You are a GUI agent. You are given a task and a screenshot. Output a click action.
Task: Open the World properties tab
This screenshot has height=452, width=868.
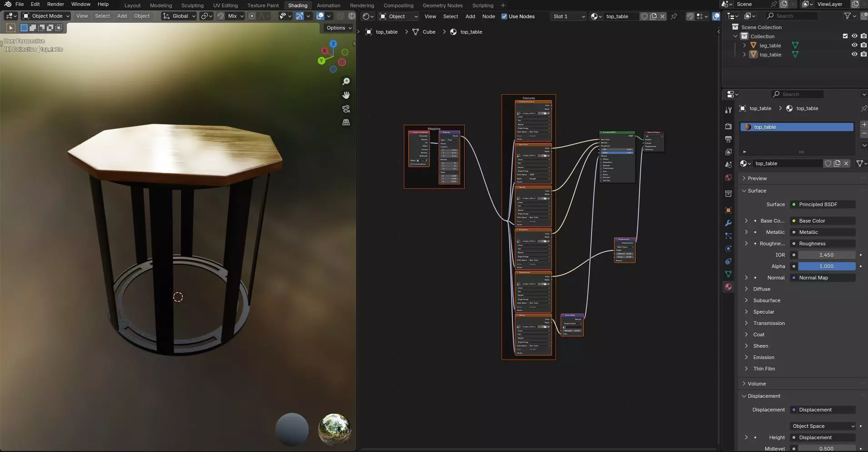click(728, 178)
